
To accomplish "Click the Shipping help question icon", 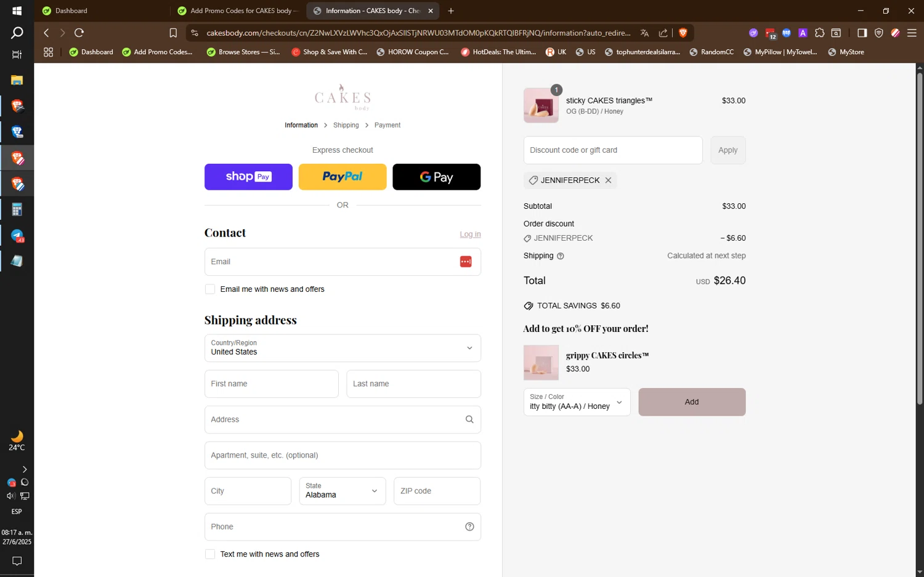I will click(x=560, y=256).
